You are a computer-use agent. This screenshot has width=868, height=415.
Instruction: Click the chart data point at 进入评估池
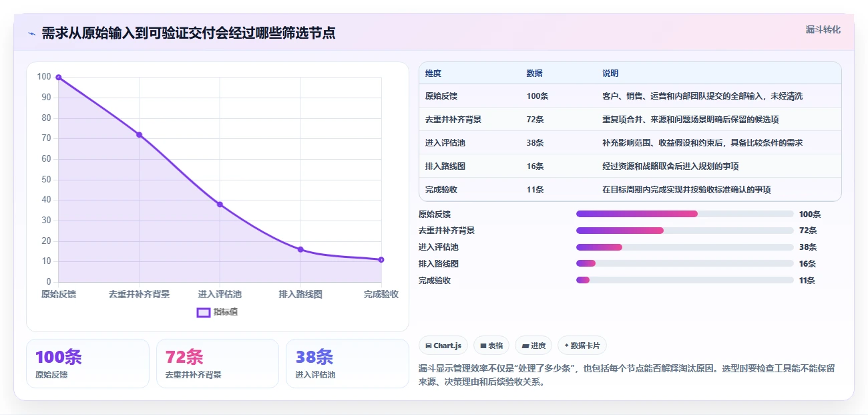(220, 204)
